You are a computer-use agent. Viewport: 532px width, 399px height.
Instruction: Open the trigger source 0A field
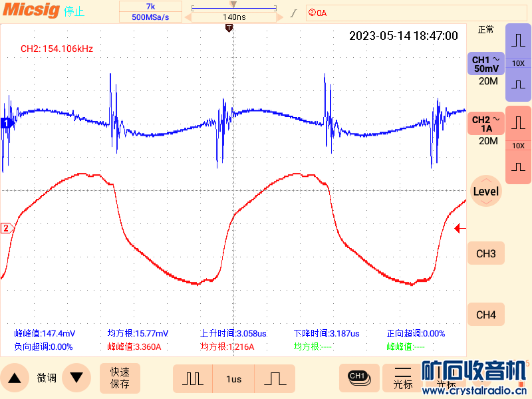click(416, 13)
